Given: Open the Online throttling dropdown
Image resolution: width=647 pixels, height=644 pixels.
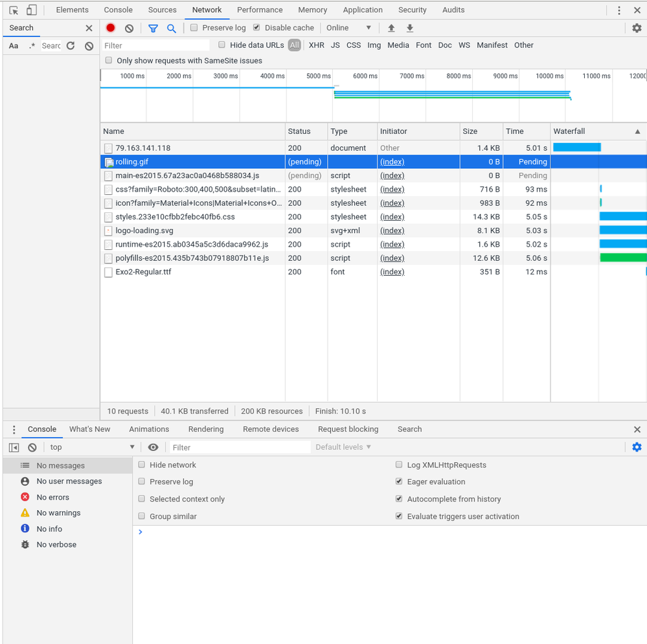Looking at the screenshot, I should click(x=348, y=28).
